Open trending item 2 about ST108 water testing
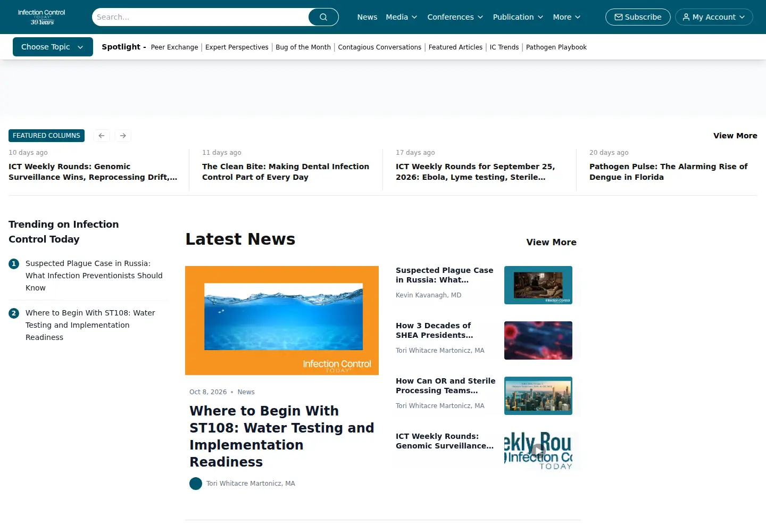Viewport: 766px width, 532px height. (90, 325)
